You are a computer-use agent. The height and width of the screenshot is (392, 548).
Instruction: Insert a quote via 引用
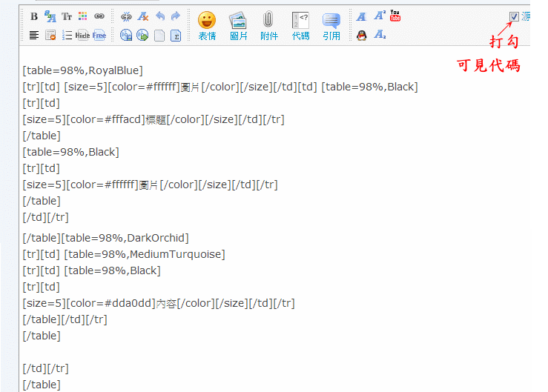pyautogui.click(x=331, y=25)
